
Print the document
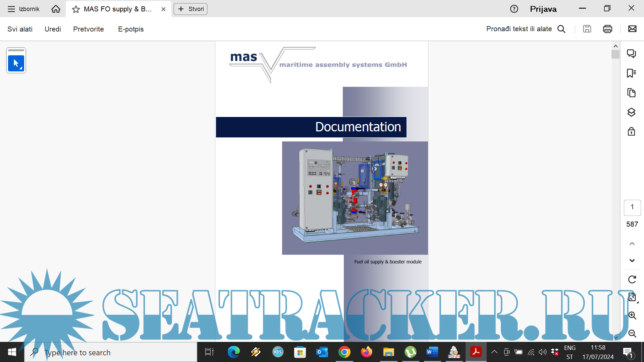click(607, 29)
